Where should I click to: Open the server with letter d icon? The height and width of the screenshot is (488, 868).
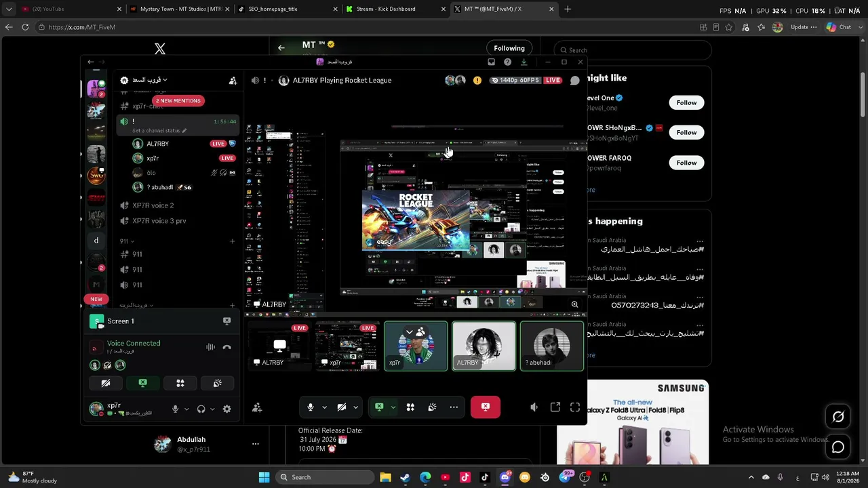96,241
